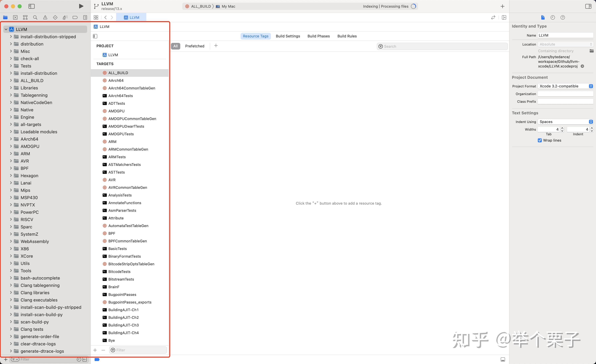
Task: Open the History inspector clock icon
Action: [553, 17]
